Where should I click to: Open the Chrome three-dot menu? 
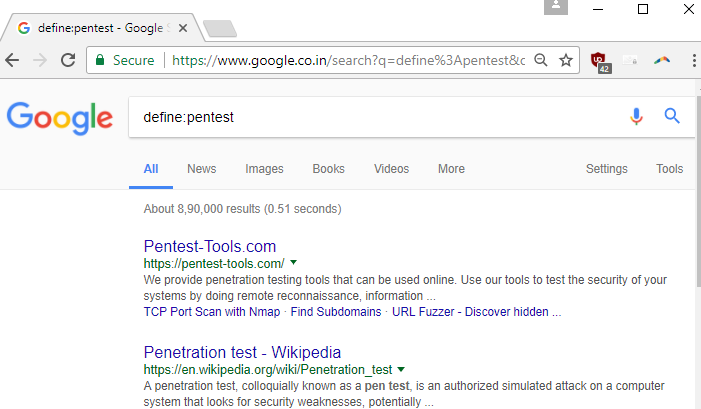(693, 60)
